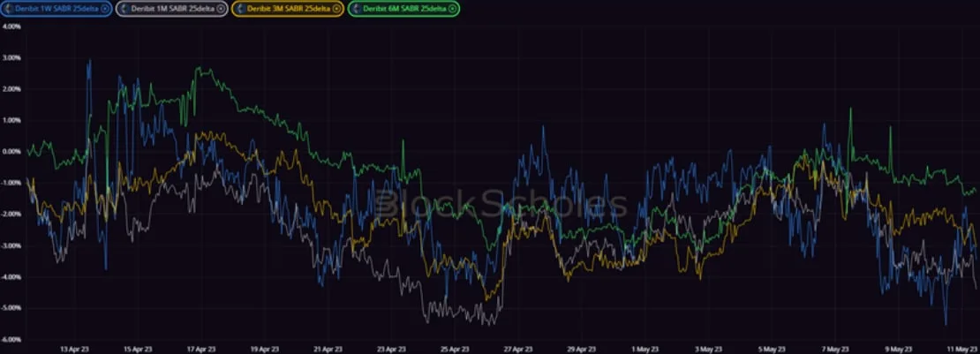
Task: Click the remove icon on Deribit 1W SABR chip
Action: pyautogui.click(x=104, y=9)
